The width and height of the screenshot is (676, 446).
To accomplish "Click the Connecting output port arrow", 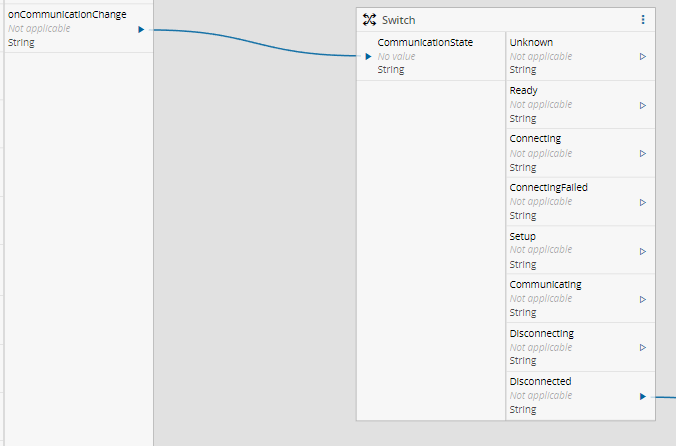I will tap(643, 153).
